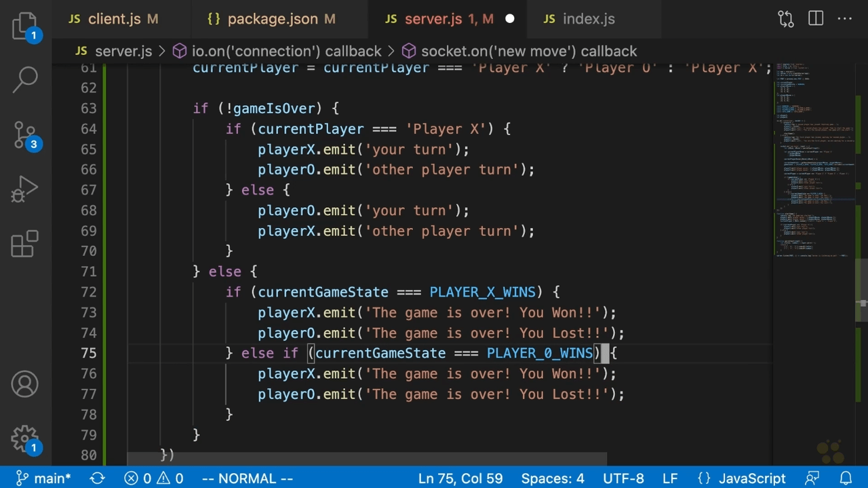The image size is (868, 488).
Task: Place cursor on PLAYER_0_WINS constant
Action: click(x=540, y=353)
